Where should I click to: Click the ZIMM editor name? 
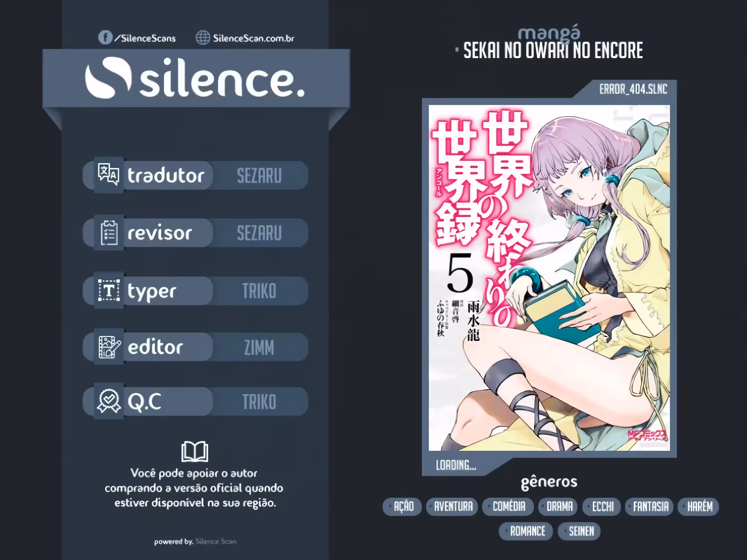click(259, 347)
